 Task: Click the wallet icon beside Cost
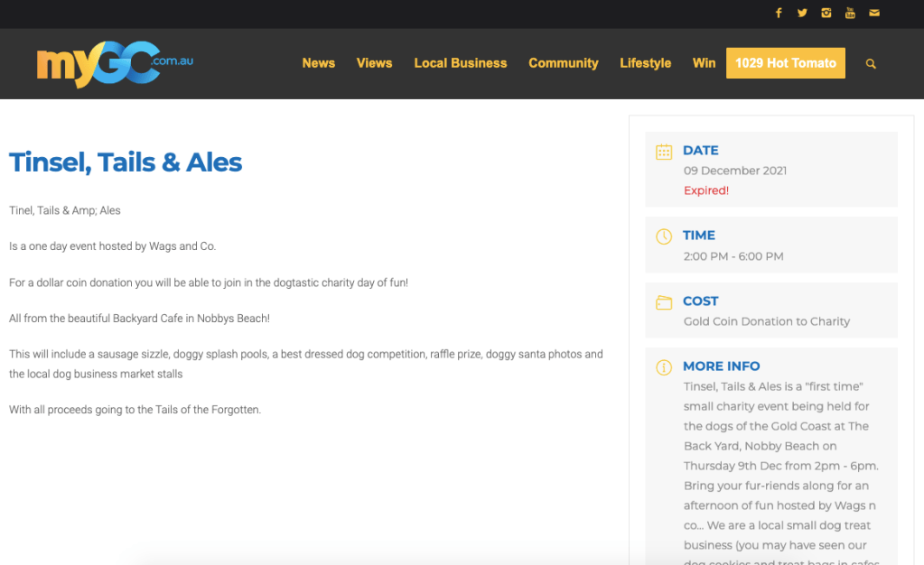tap(664, 302)
